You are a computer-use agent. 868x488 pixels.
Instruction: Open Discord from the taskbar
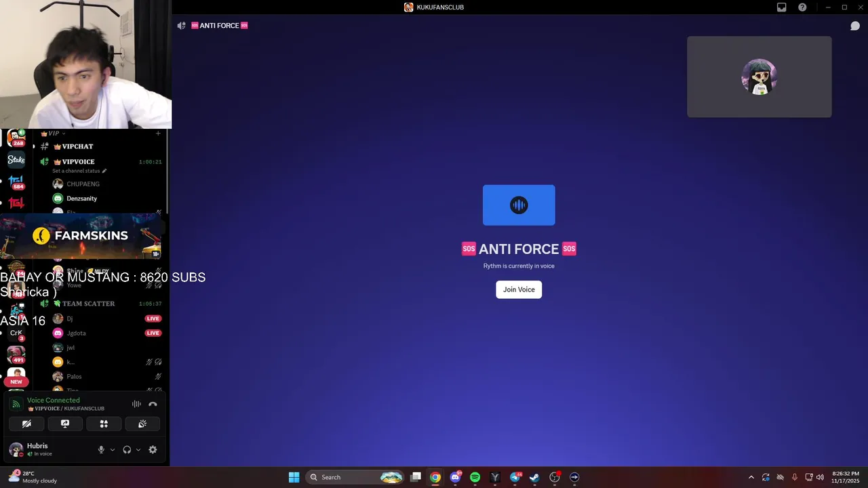tap(456, 477)
